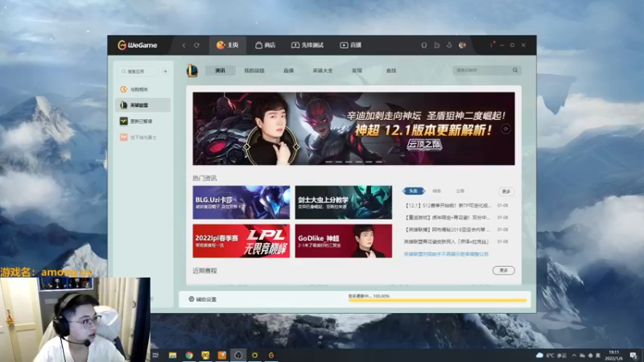Image resolution: width=644 pixels, height=362 pixels.
Task: Open the 剑士大虫上分教学 card
Action: tap(344, 203)
